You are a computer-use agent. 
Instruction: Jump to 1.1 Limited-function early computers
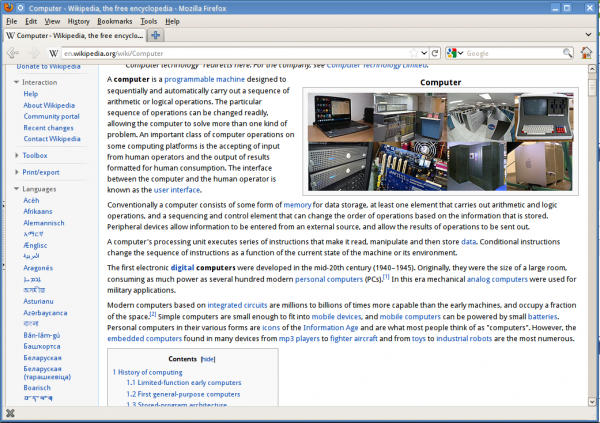pyautogui.click(x=184, y=382)
